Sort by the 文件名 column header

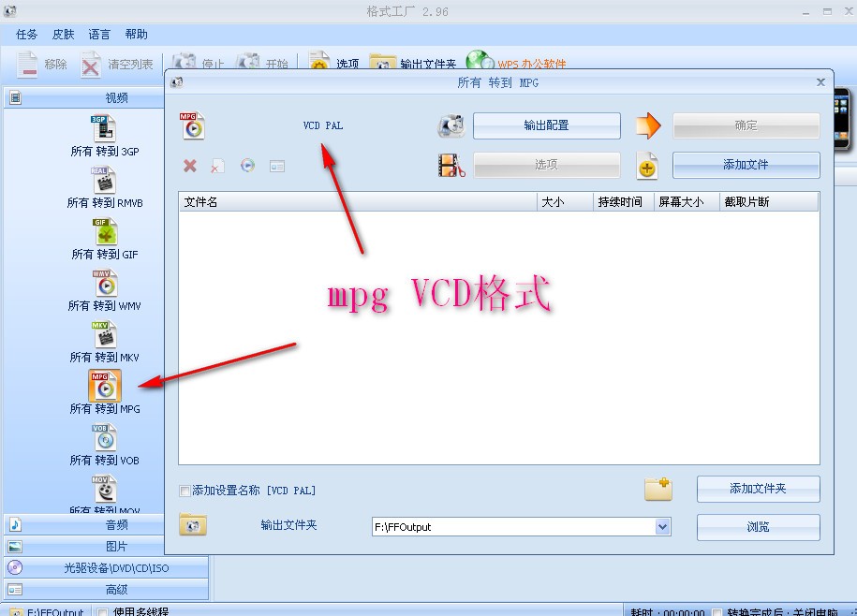click(x=358, y=202)
